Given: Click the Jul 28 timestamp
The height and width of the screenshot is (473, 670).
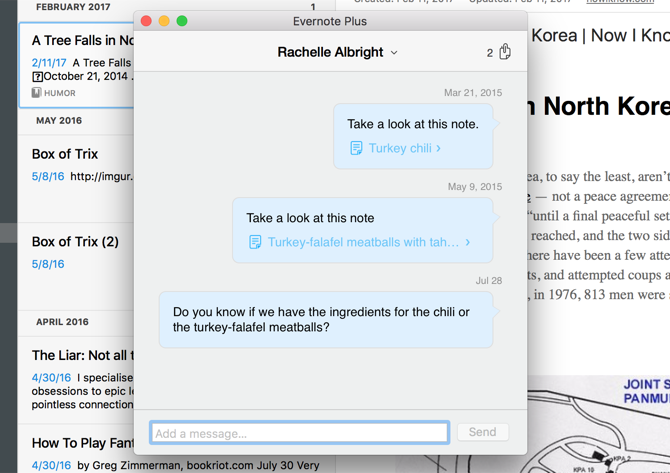Looking at the screenshot, I should click(x=489, y=281).
